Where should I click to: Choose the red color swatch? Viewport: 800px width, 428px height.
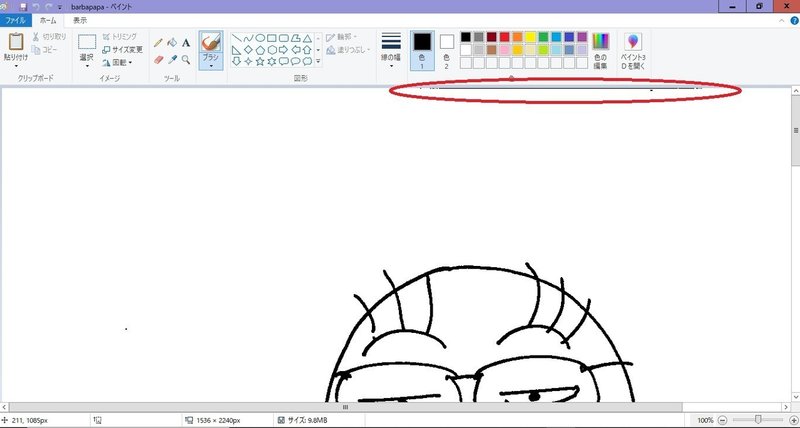point(504,37)
